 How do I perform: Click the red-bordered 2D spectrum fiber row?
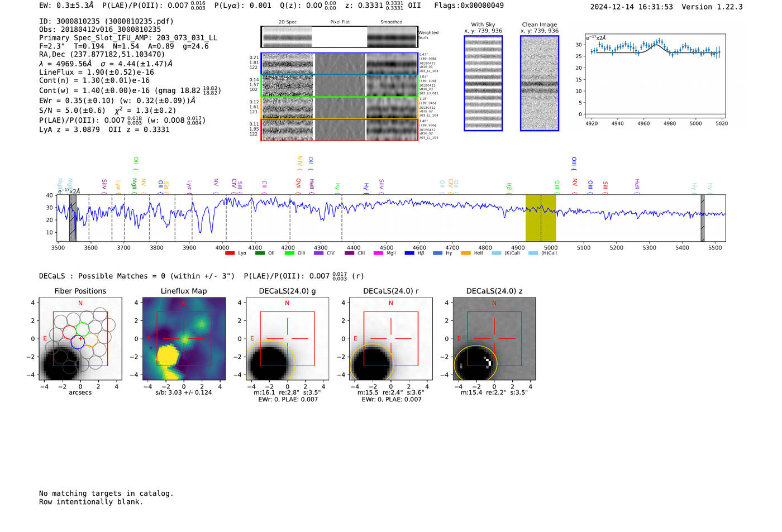(x=339, y=130)
